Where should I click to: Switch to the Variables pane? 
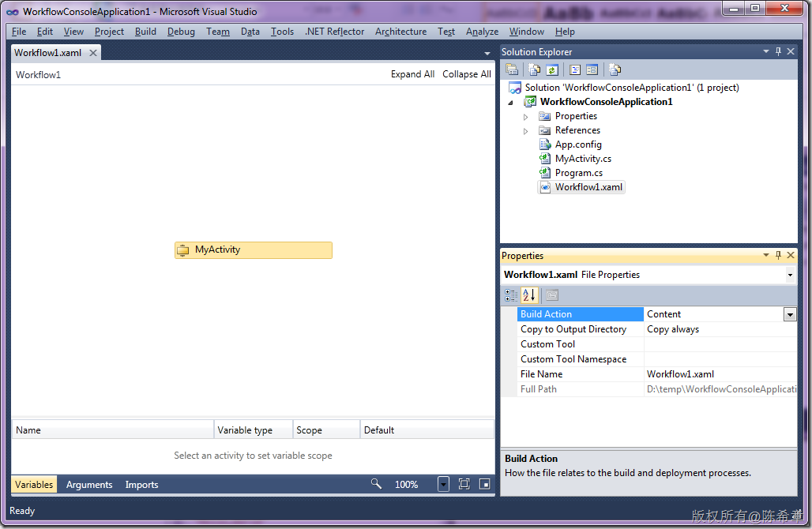coord(34,485)
